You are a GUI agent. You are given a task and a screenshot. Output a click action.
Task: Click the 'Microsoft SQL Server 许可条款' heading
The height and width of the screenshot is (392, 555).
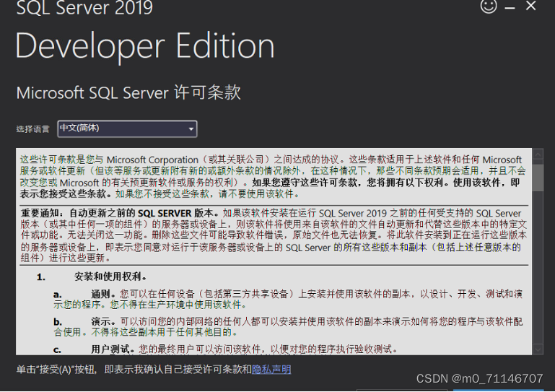[x=128, y=93]
